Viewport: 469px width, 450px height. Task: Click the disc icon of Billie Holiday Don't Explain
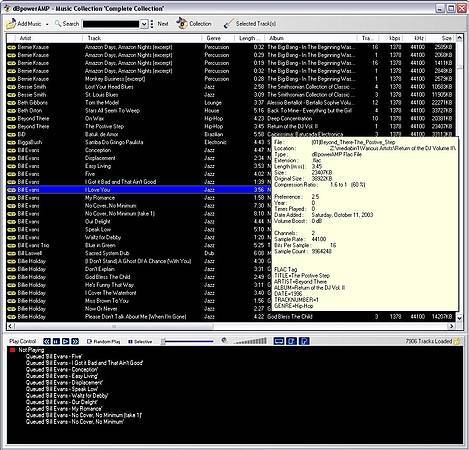click(12, 269)
